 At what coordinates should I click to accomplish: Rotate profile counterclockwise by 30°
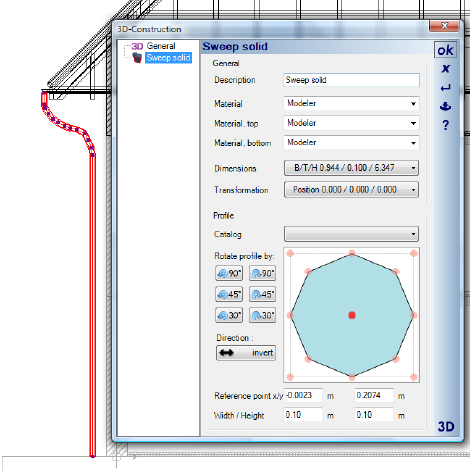coord(229,315)
